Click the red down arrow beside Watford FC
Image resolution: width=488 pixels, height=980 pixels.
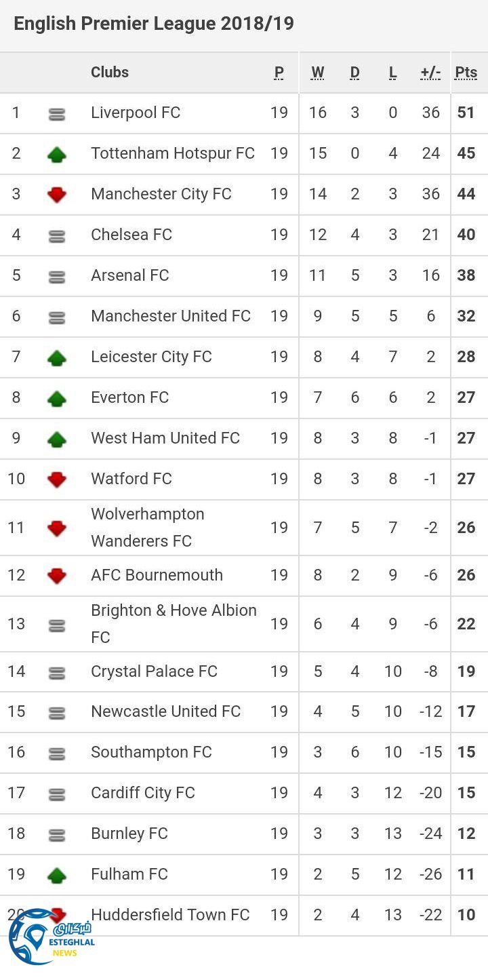click(x=57, y=480)
